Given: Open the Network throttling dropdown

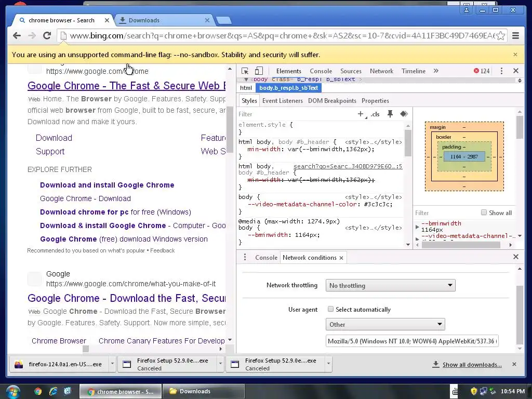Looking at the screenshot, I should [x=390, y=285].
